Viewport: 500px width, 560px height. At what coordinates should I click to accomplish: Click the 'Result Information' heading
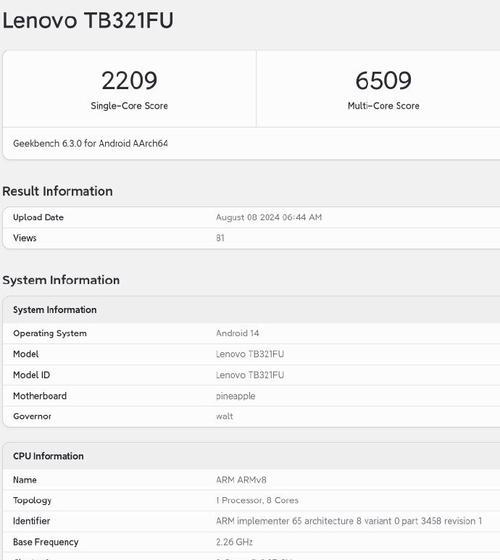[x=58, y=191]
